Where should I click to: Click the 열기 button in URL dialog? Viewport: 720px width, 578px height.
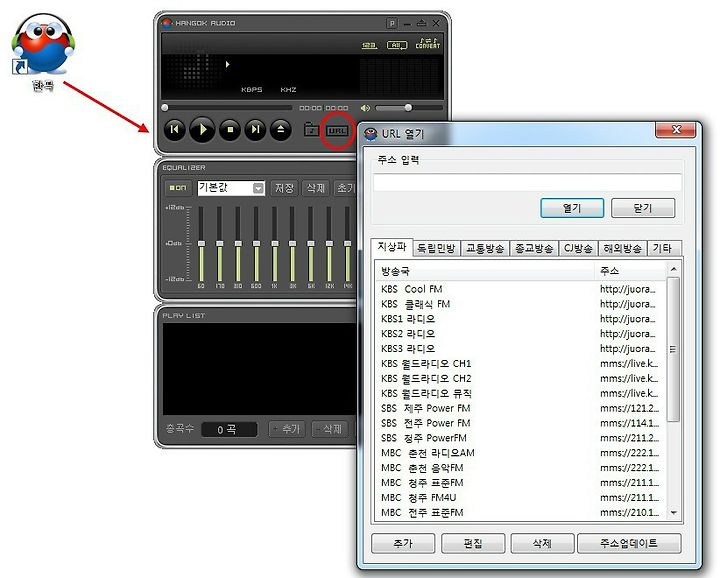point(572,208)
